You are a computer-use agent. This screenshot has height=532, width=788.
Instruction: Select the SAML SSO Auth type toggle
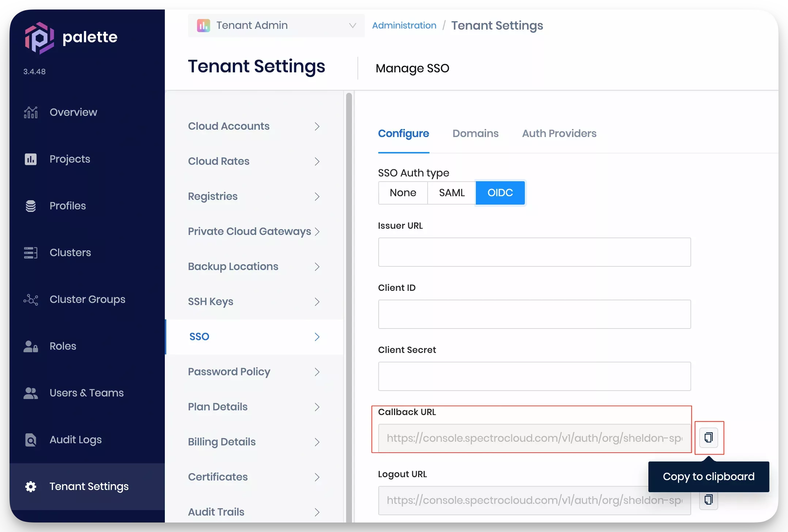(452, 192)
